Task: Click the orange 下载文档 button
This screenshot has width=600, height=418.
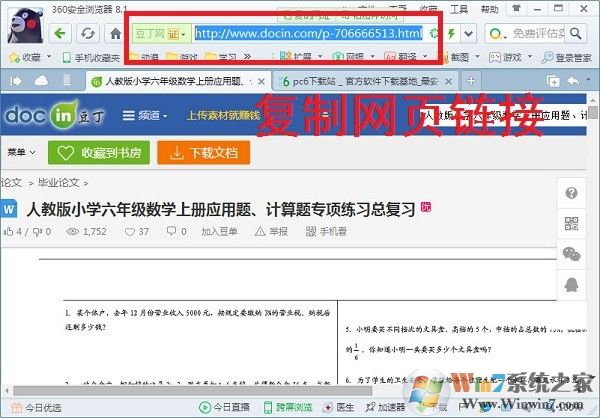Action: [x=204, y=153]
